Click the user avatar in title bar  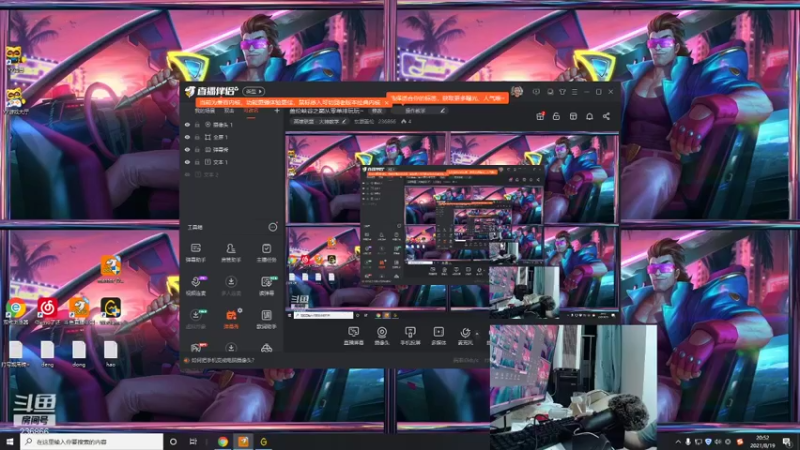[x=517, y=92]
